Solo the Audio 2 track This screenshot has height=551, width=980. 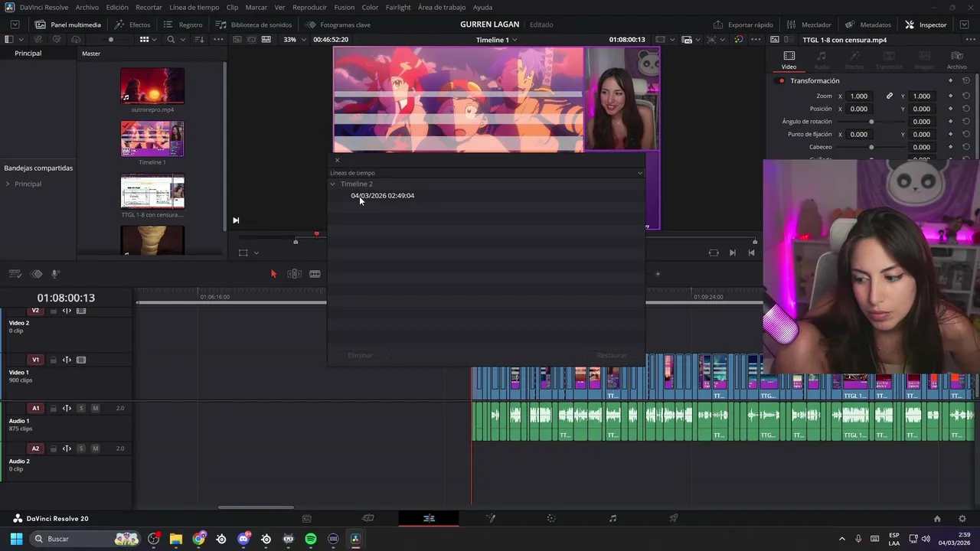(x=81, y=448)
